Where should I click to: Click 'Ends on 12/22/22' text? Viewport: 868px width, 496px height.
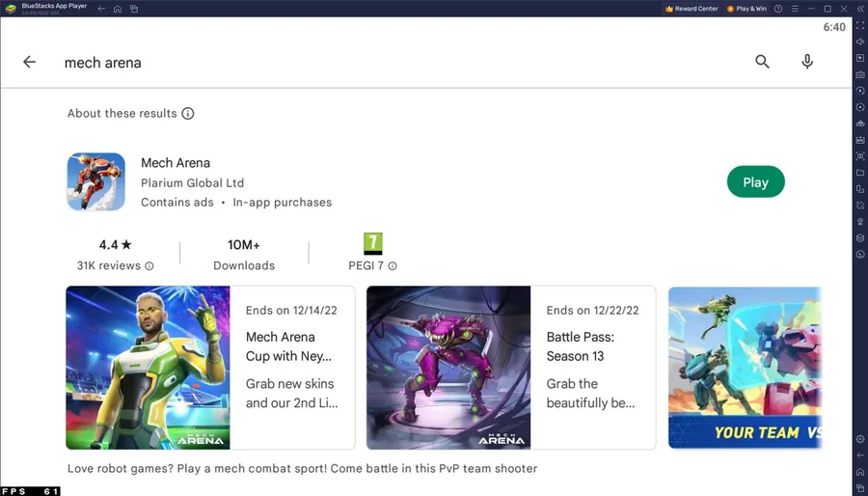coord(592,311)
